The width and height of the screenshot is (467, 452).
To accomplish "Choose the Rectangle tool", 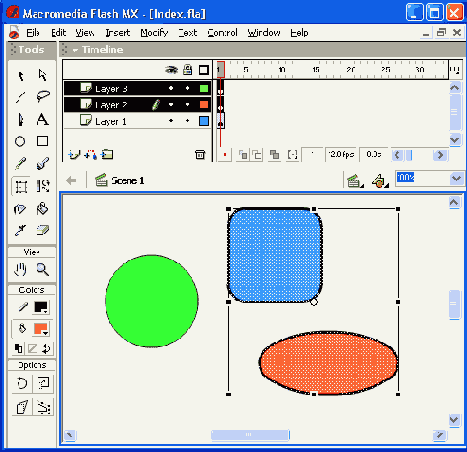I will tap(42, 141).
